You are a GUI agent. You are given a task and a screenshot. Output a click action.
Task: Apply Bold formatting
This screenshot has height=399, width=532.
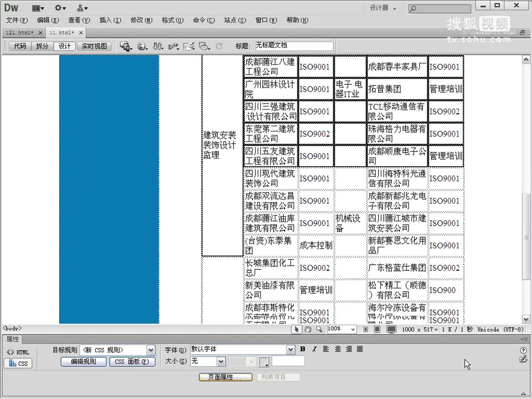[x=303, y=349]
